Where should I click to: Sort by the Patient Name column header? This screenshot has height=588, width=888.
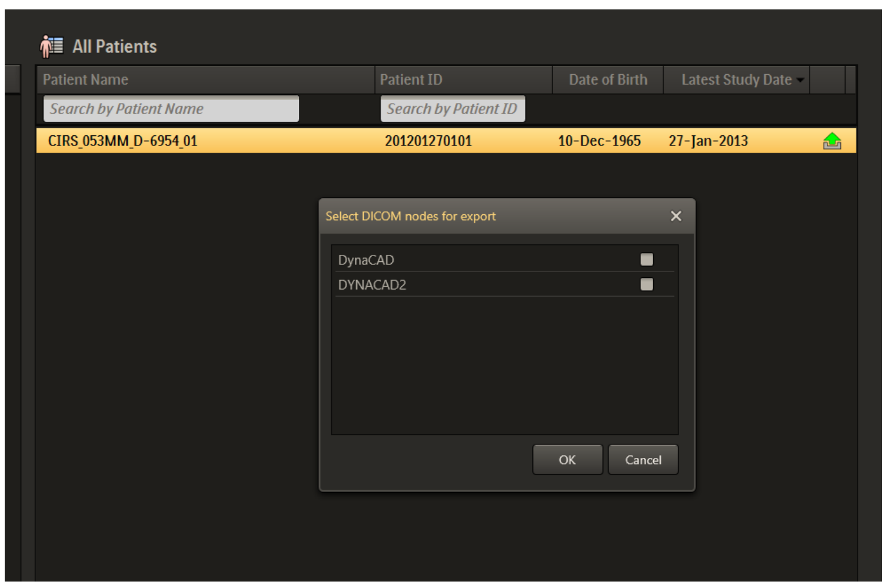[x=205, y=79]
